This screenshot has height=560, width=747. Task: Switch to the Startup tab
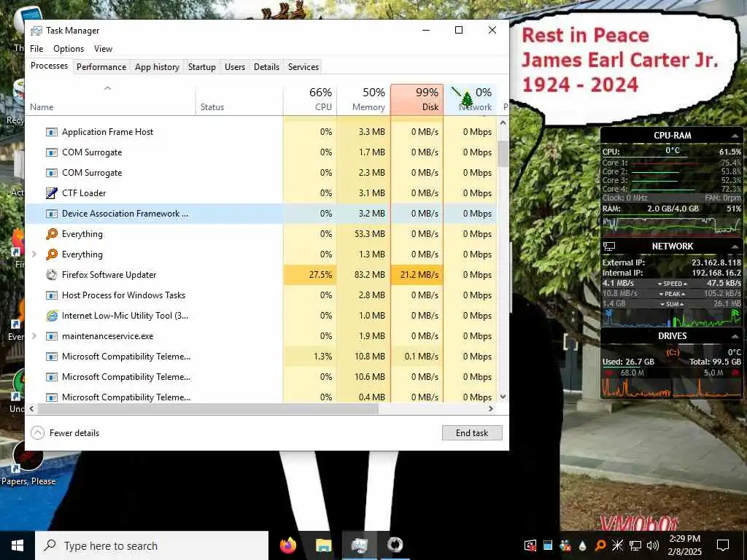(x=202, y=67)
